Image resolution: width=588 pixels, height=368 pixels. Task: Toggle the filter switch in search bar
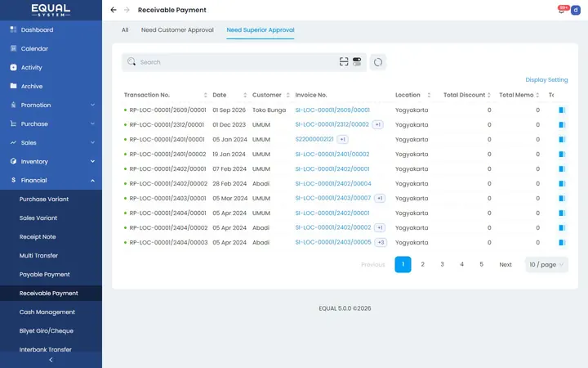point(357,61)
